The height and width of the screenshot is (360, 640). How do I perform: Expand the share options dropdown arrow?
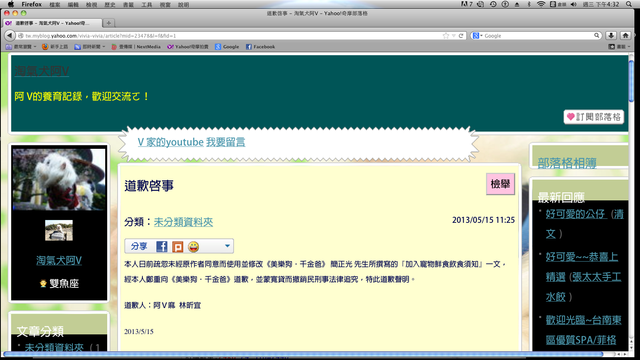227,246
